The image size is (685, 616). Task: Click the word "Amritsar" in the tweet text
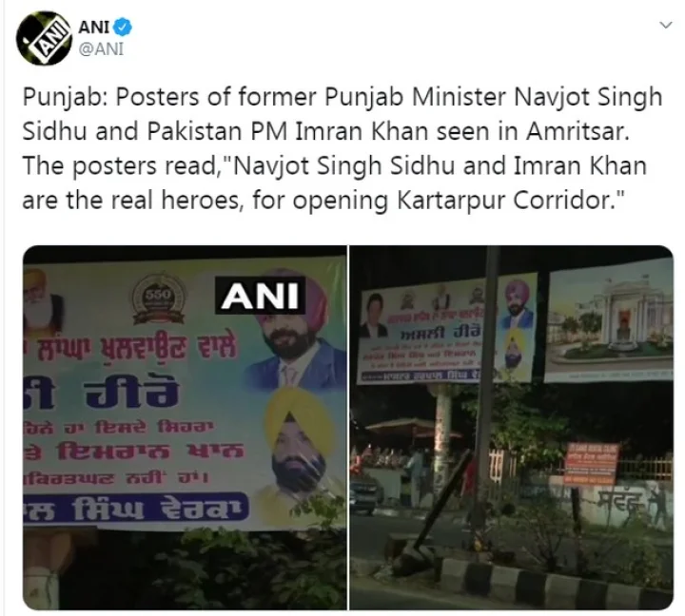pos(577,131)
